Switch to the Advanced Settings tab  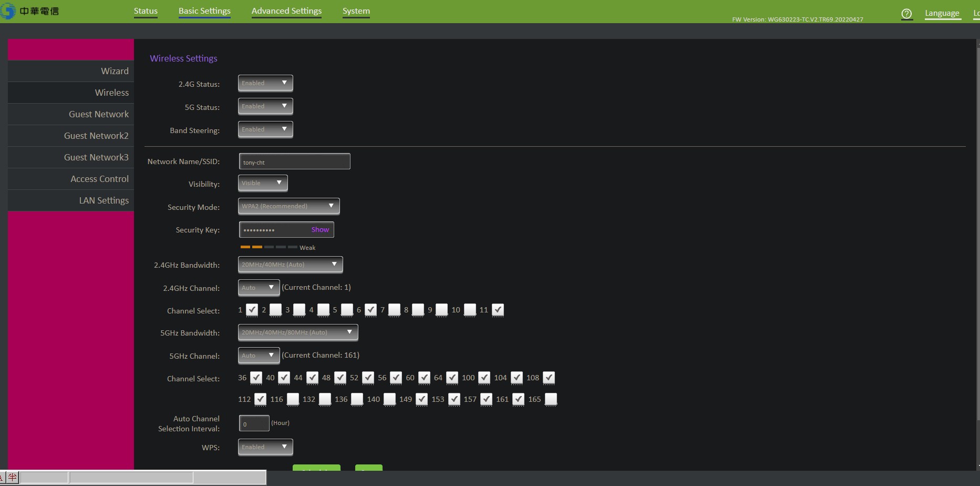click(286, 11)
